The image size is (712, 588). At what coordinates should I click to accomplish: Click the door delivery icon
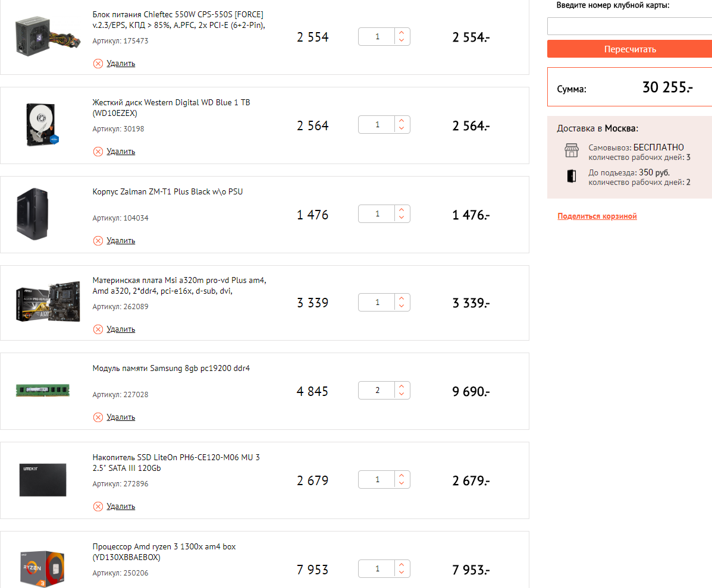coord(571,176)
